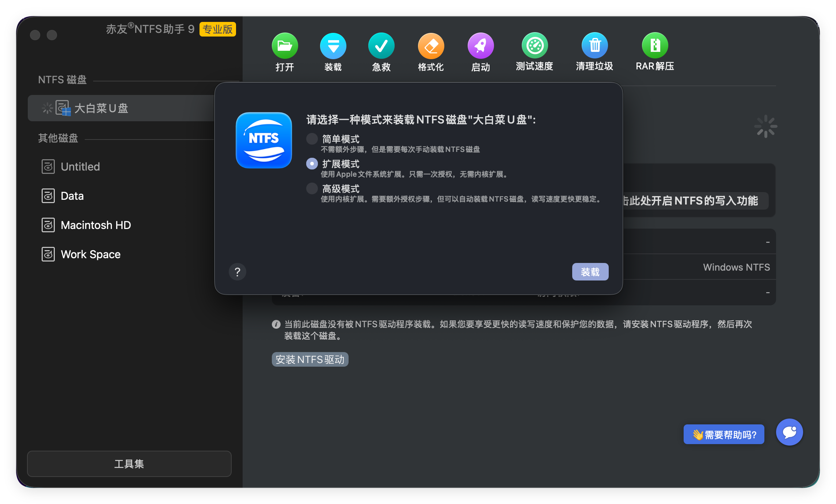Click the 装载 button in the dialog
Screen dimensions: 836x504
click(x=590, y=272)
